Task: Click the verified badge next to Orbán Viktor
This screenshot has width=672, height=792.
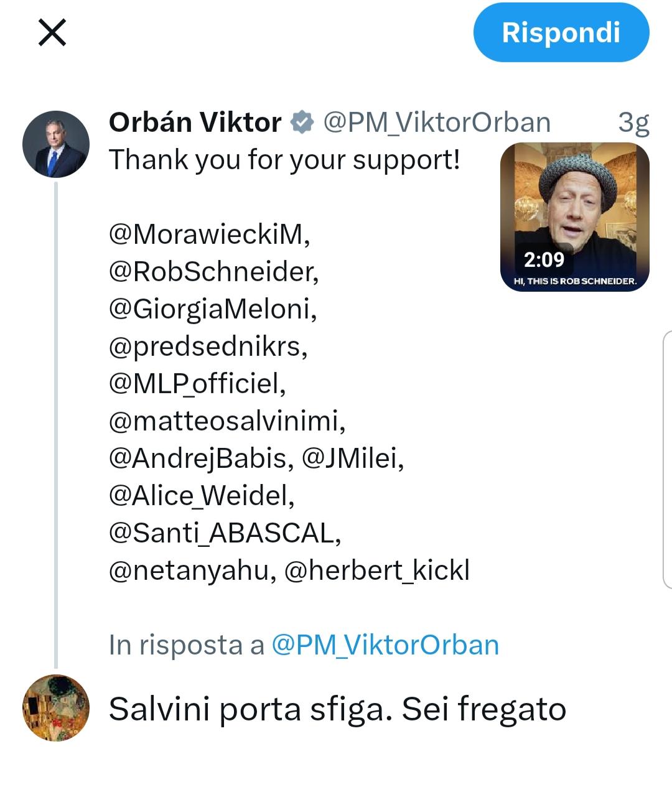Action: [302, 123]
